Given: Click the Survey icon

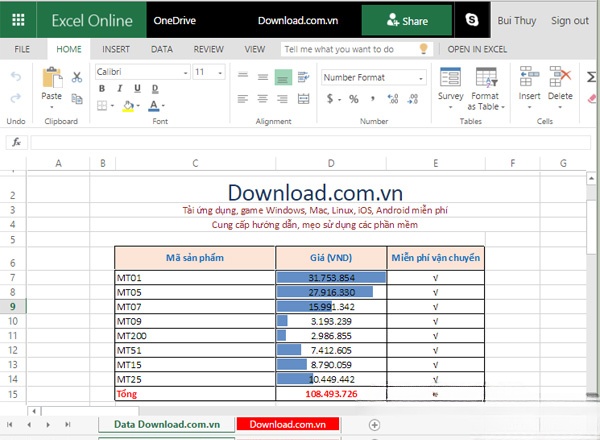Looking at the screenshot, I should click(450, 77).
